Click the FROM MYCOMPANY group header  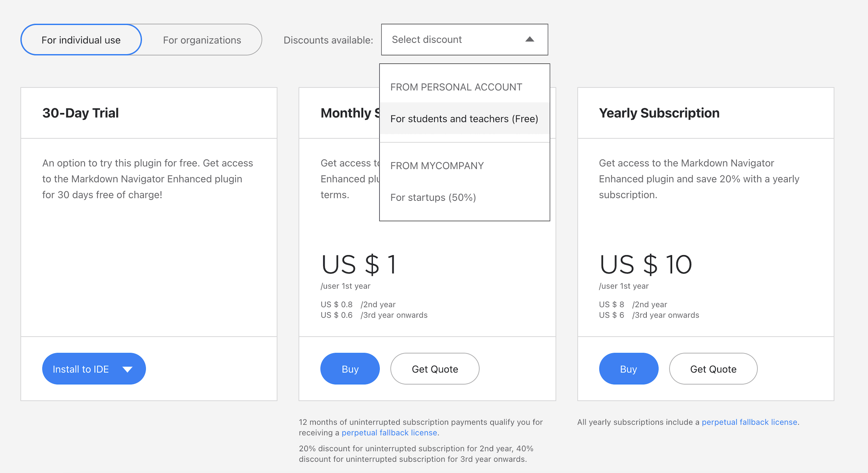437,166
